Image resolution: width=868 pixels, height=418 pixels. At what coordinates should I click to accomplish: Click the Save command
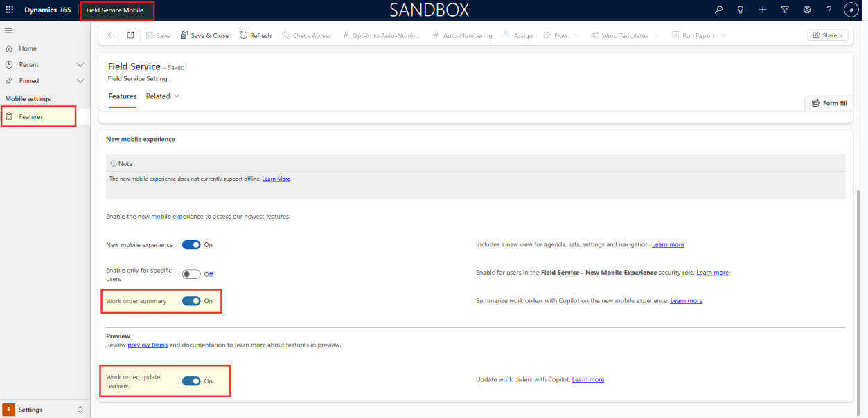[x=158, y=35]
